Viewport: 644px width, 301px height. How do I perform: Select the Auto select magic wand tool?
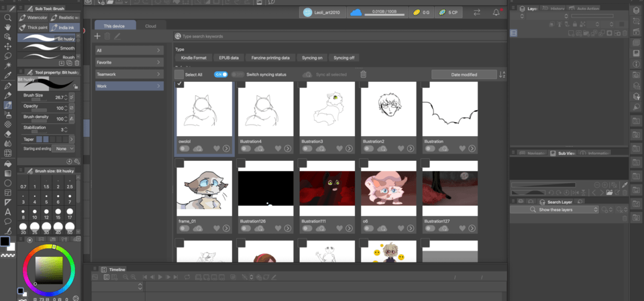(x=7, y=65)
